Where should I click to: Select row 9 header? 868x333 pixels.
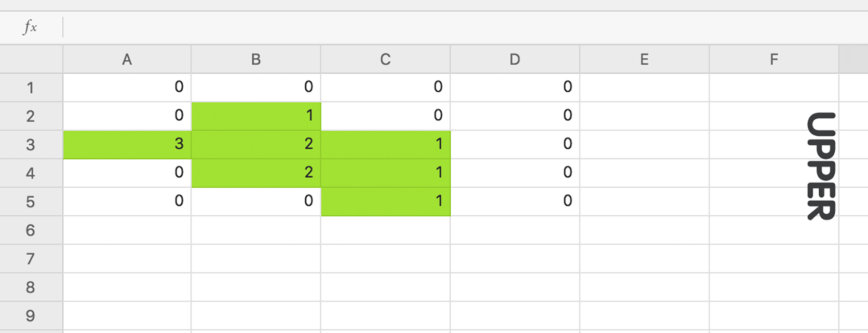[x=31, y=316]
